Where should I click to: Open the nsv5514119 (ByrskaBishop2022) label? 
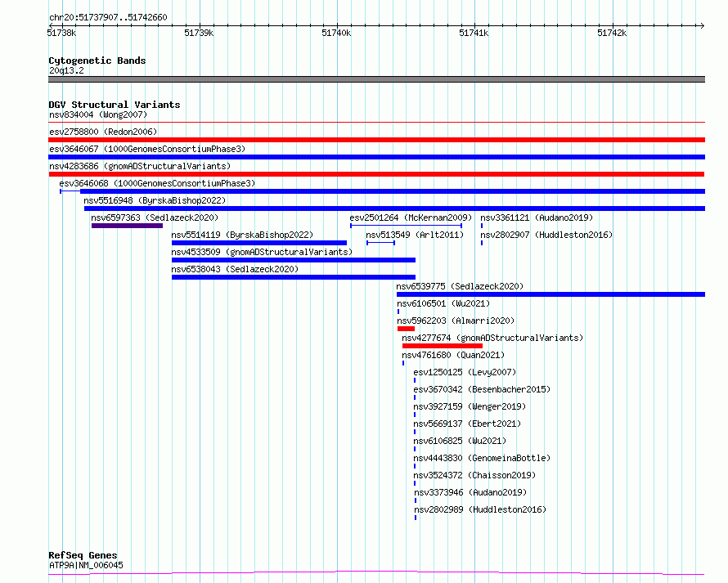(x=242, y=235)
